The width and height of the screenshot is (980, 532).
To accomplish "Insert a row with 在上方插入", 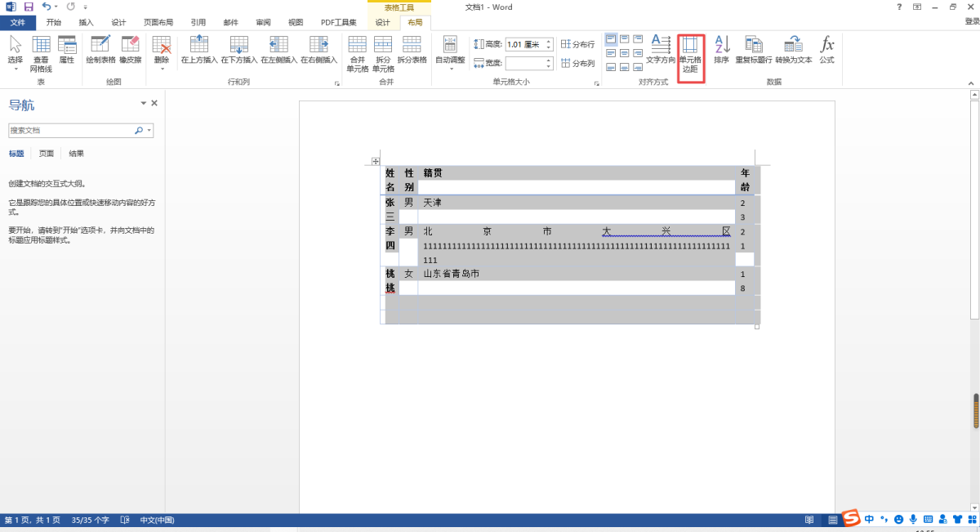I will tap(199, 49).
